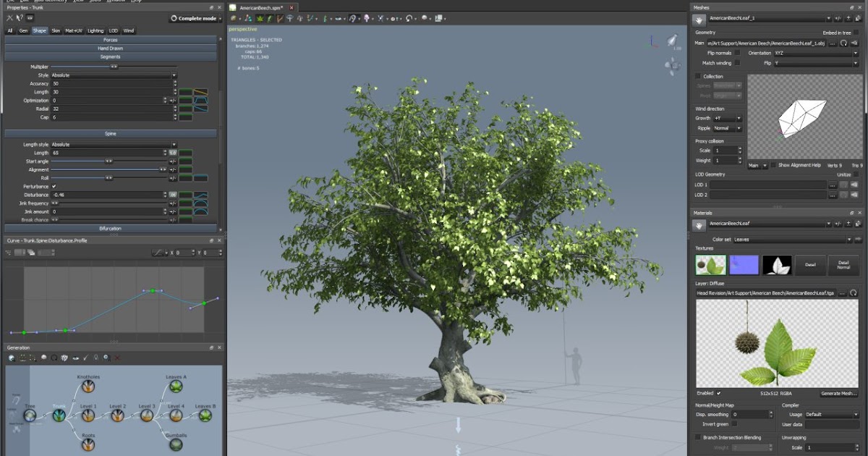This screenshot has height=456, width=868.
Task: Open the Usage dropdown showing Default
Action: [832, 414]
